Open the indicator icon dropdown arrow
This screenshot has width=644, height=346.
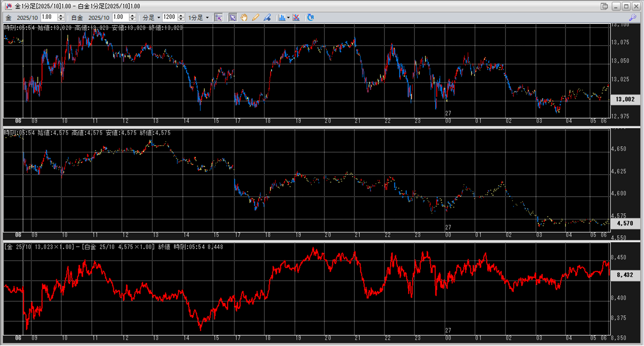(288, 18)
